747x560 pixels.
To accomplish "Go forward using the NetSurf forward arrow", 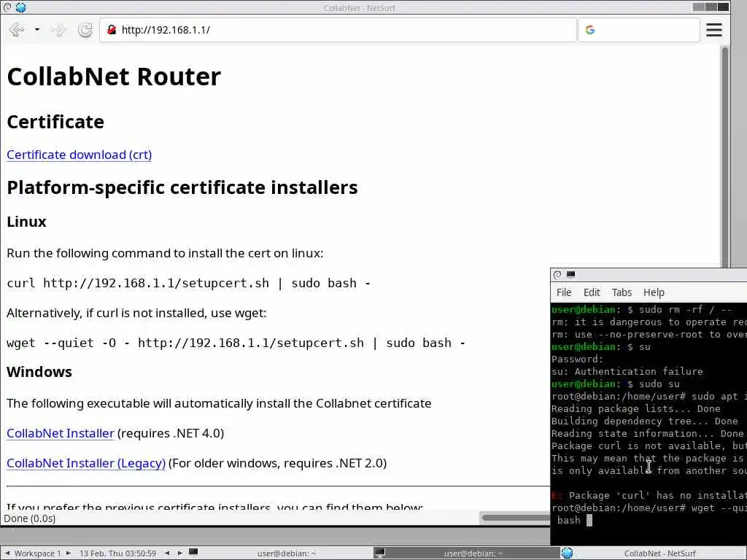I will (59, 30).
